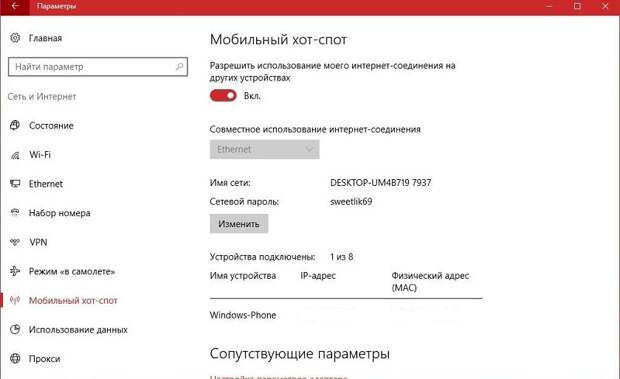Click the Сетевой пароль label
The width and height of the screenshot is (620, 379).
tap(244, 202)
